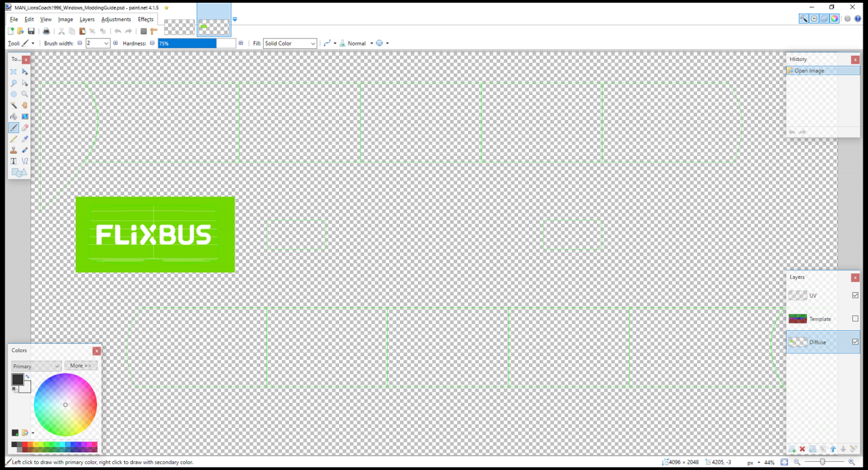
Task: Click the Print icon in toolbar
Action: pyautogui.click(x=46, y=31)
